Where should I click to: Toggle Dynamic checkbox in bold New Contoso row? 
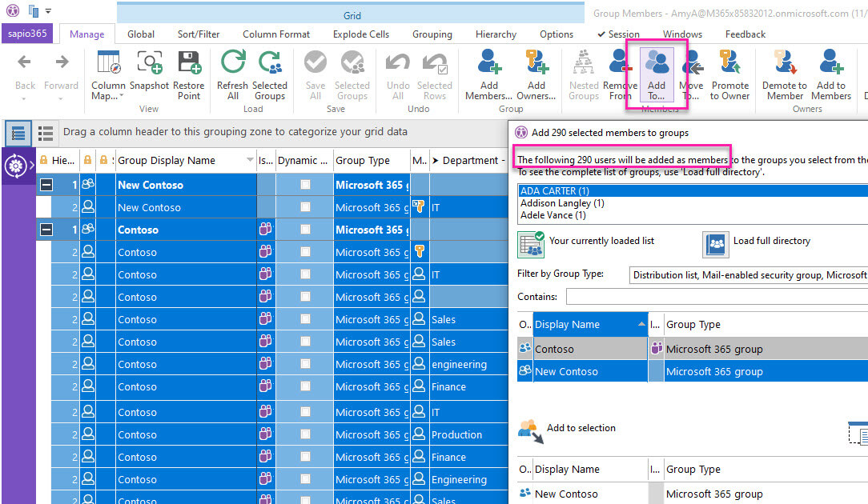pyautogui.click(x=305, y=185)
